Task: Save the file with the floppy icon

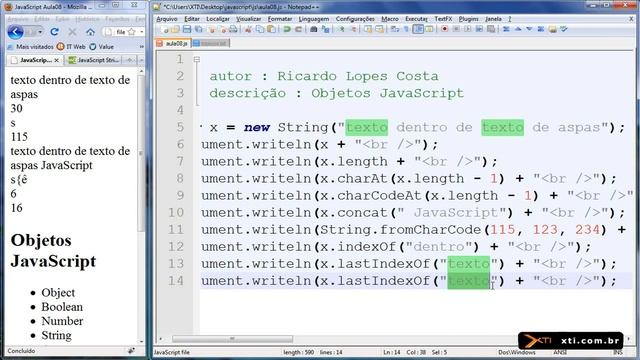Action: (187, 29)
